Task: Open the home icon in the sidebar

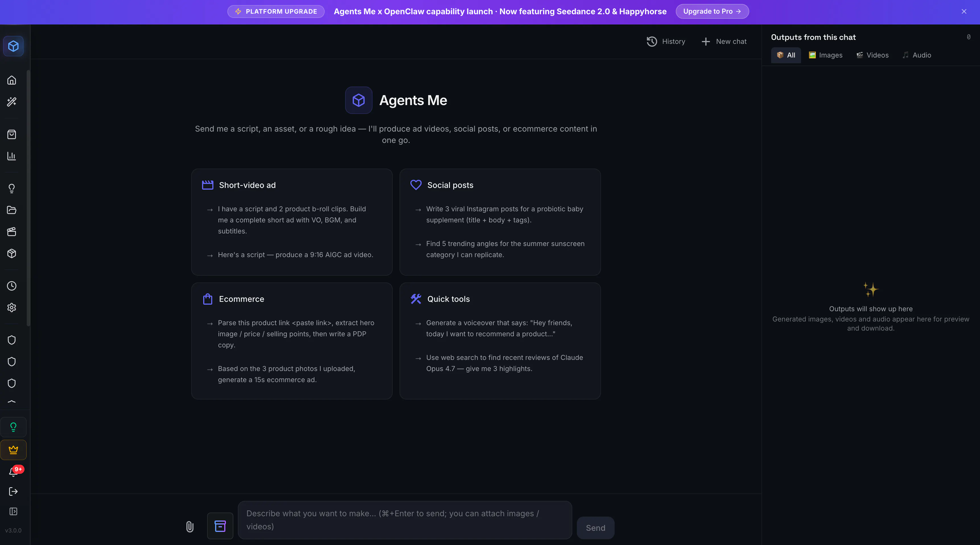Action: click(12, 80)
